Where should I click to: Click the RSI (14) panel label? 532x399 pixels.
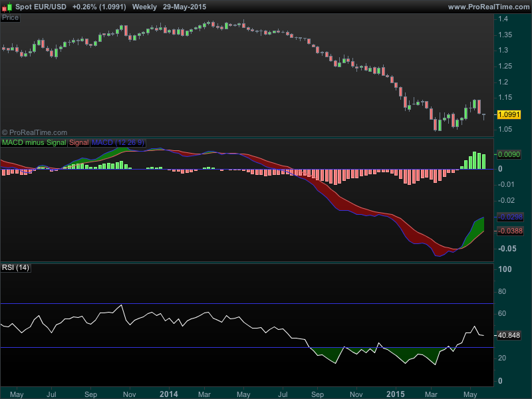(15, 268)
